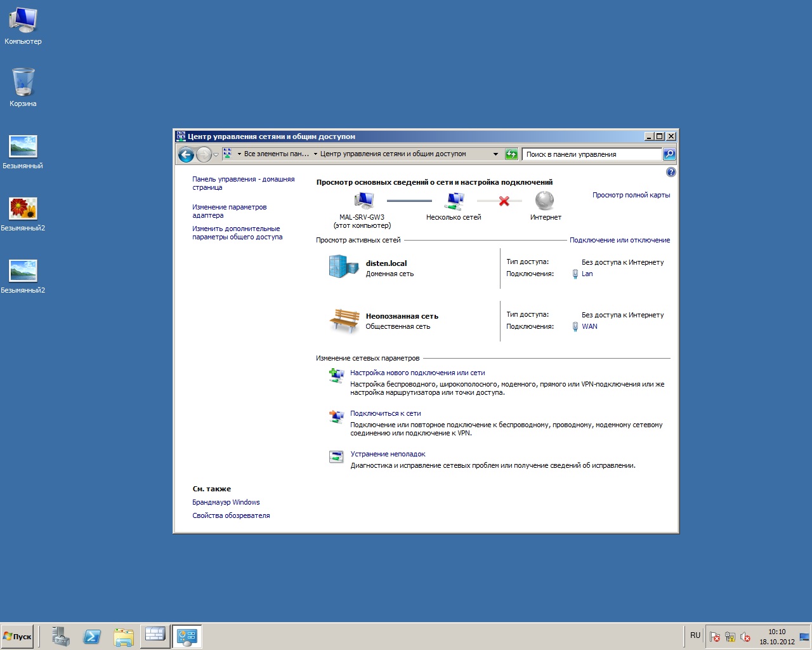This screenshot has width=812, height=650.
Task: Click the network status tray icon
Action: (730, 637)
